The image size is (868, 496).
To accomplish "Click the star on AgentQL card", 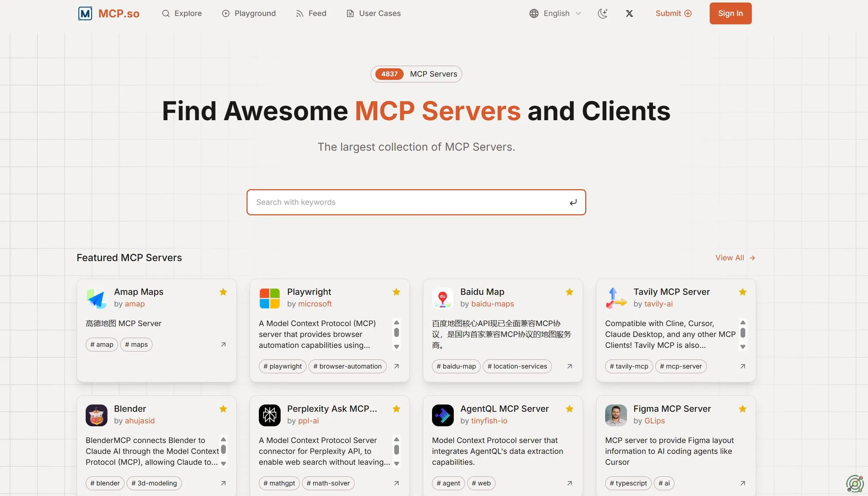I will tap(570, 409).
